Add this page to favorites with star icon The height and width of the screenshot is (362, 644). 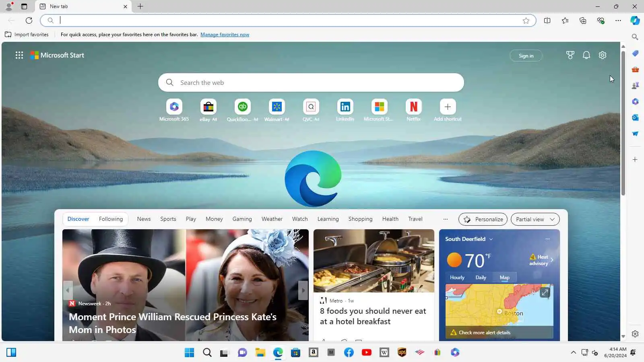pos(526,21)
